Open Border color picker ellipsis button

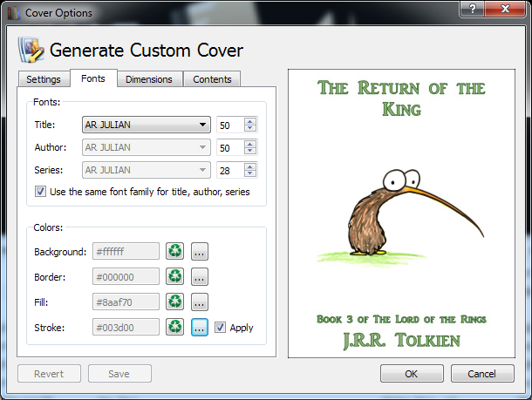[x=200, y=276]
